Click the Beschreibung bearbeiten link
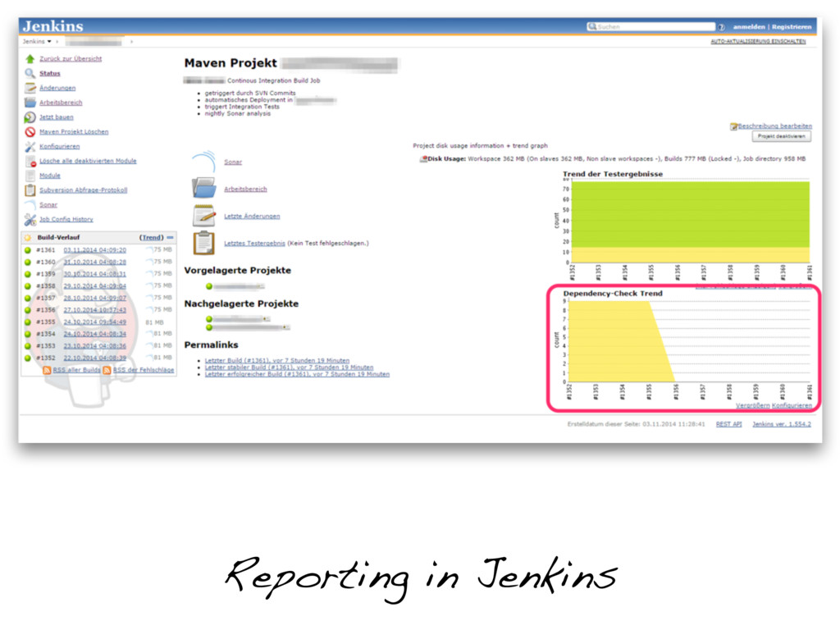 774,126
